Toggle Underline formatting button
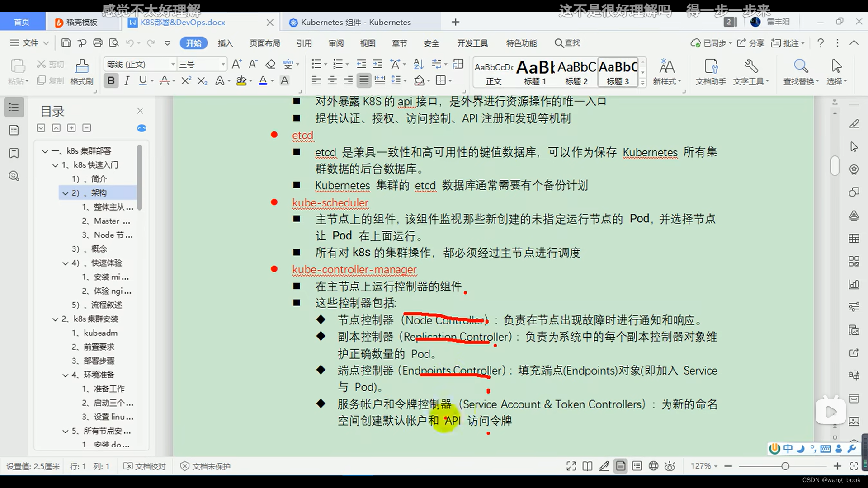The height and width of the screenshot is (488, 868). coord(143,81)
